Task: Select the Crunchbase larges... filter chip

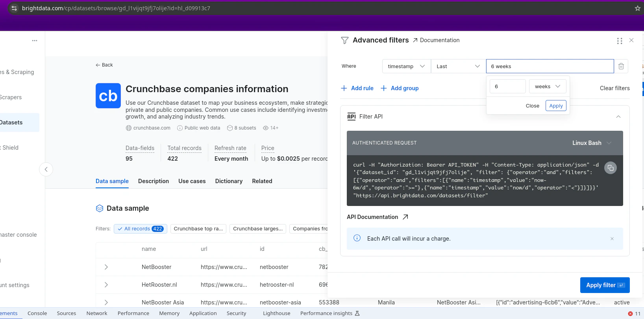Action: (258, 229)
